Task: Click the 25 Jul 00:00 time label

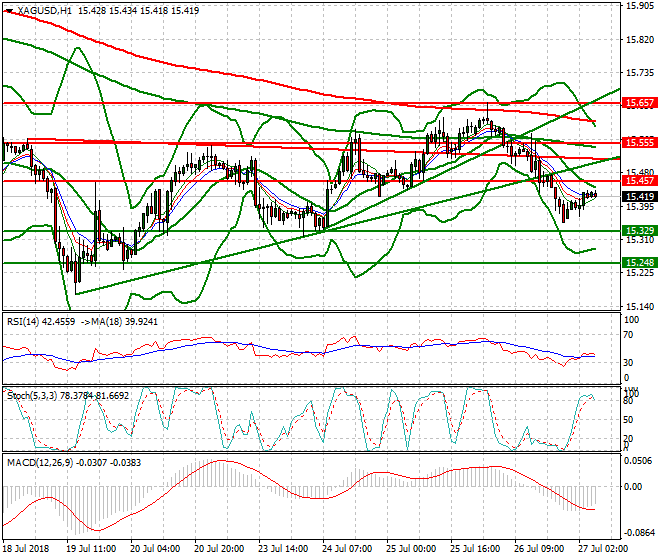Action: [411, 549]
